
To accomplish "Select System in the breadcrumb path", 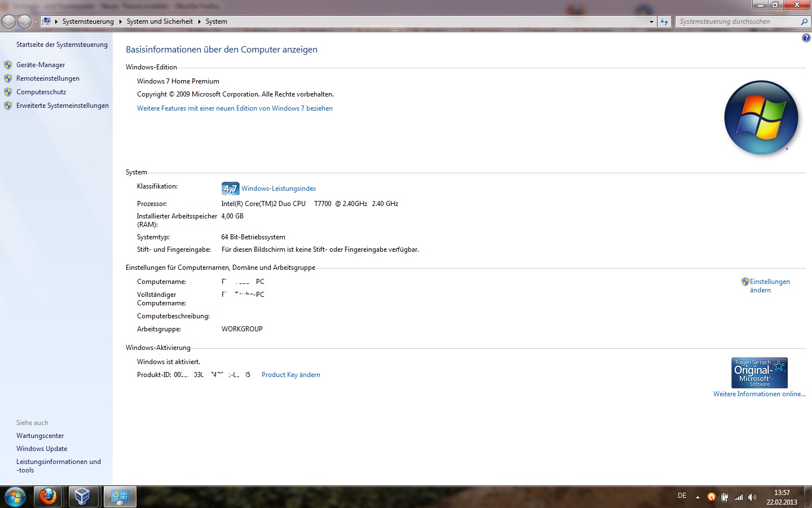I will (x=217, y=21).
